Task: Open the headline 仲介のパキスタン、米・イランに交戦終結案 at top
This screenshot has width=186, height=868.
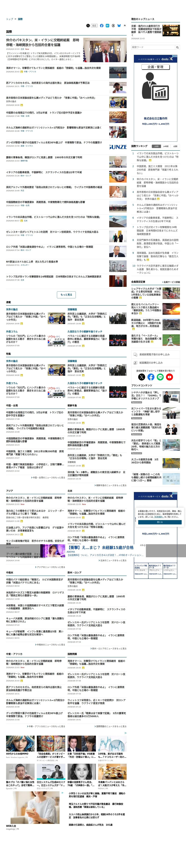Action: (x=43, y=42)
